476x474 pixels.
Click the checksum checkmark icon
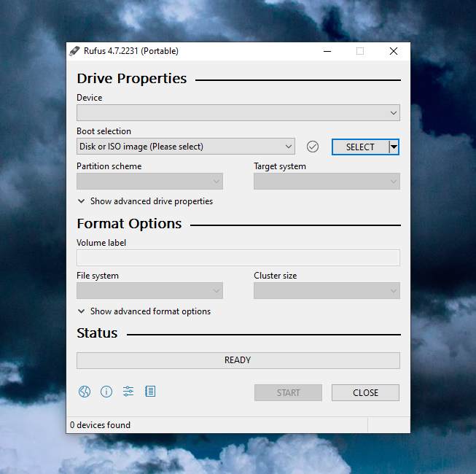[x=313, y=147]
